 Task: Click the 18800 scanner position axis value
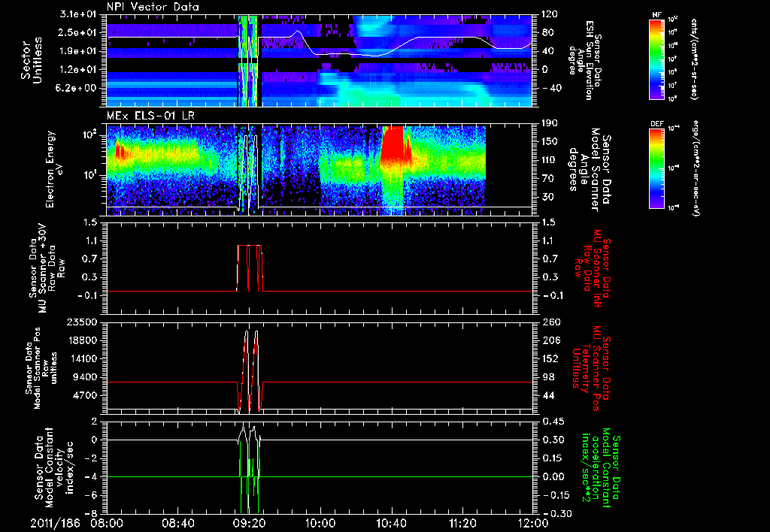coord(81,340)
